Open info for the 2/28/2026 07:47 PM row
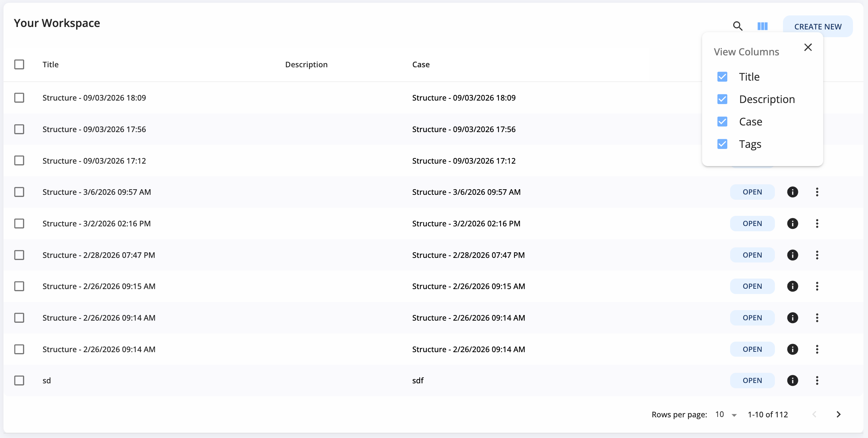 pos(792,255)
